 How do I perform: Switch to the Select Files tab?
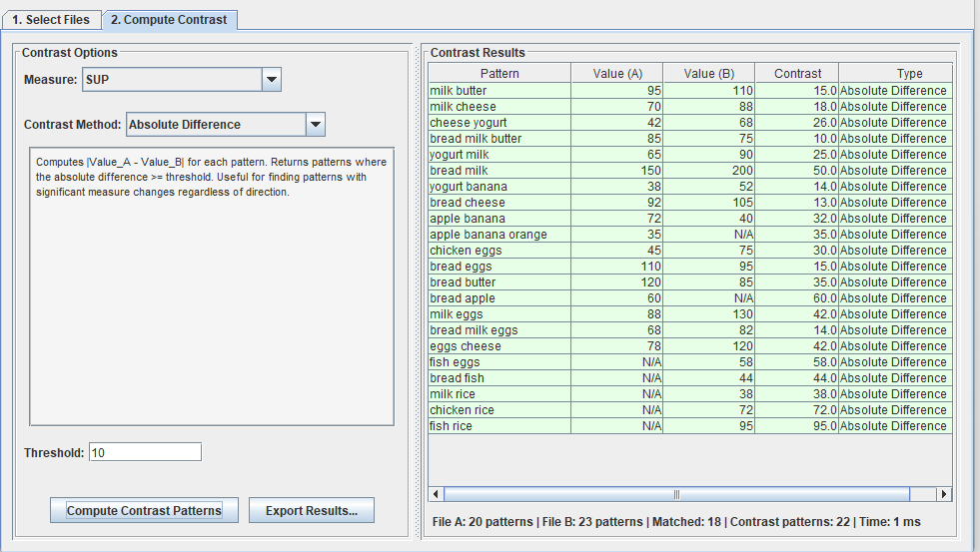pyautogui.click(x=50, y=19)
